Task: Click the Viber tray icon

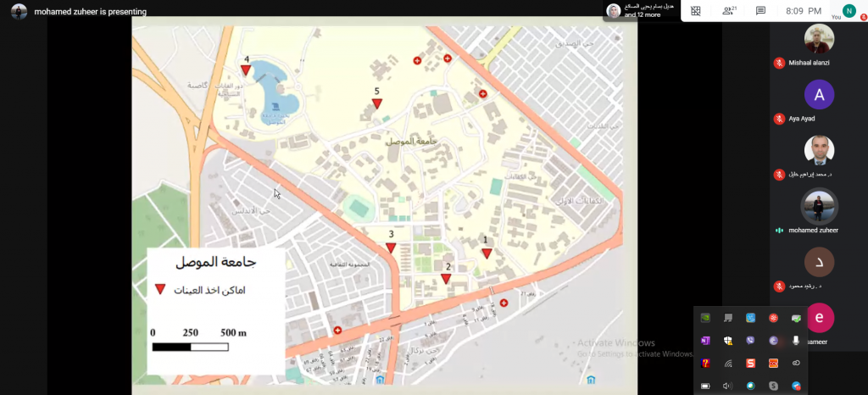Action: 750,341
